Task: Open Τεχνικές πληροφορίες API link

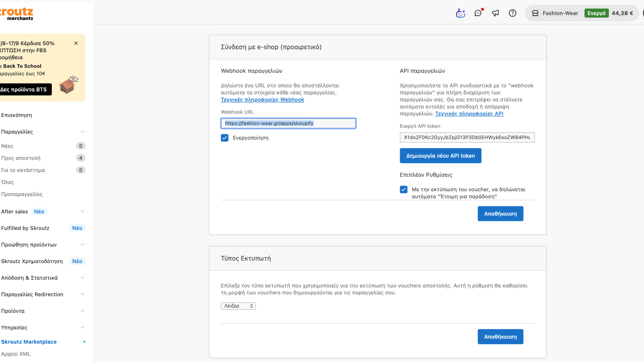Action: point(469,114)
